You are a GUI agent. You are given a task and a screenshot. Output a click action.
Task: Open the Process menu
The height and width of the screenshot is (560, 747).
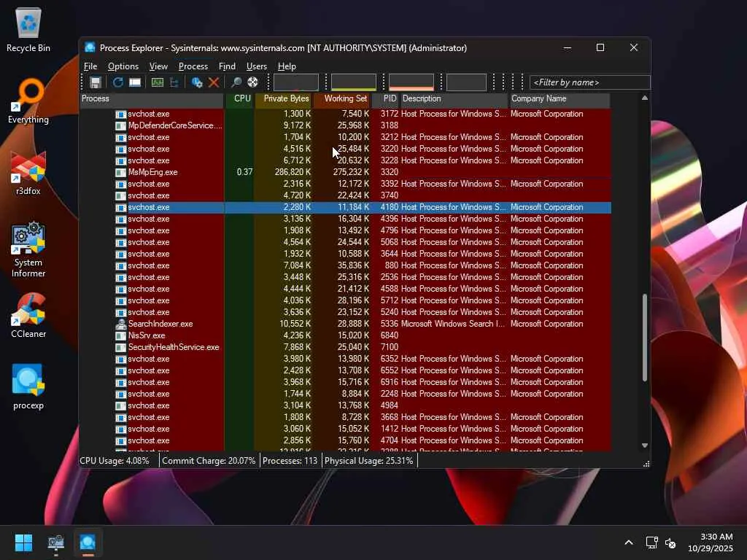(x=193, y=66)
